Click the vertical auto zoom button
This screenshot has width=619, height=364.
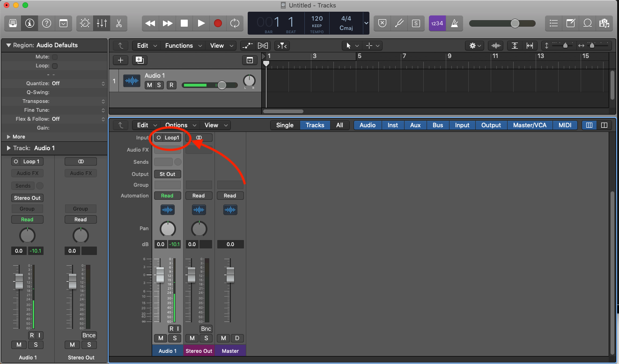pos(515,45)
